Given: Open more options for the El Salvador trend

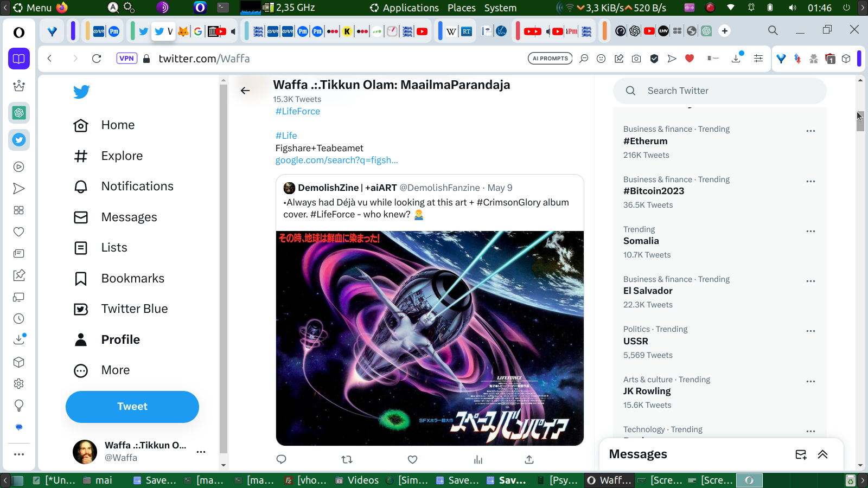Looking at the screenshot, I should pyautogui.click(x=810, y=281).
